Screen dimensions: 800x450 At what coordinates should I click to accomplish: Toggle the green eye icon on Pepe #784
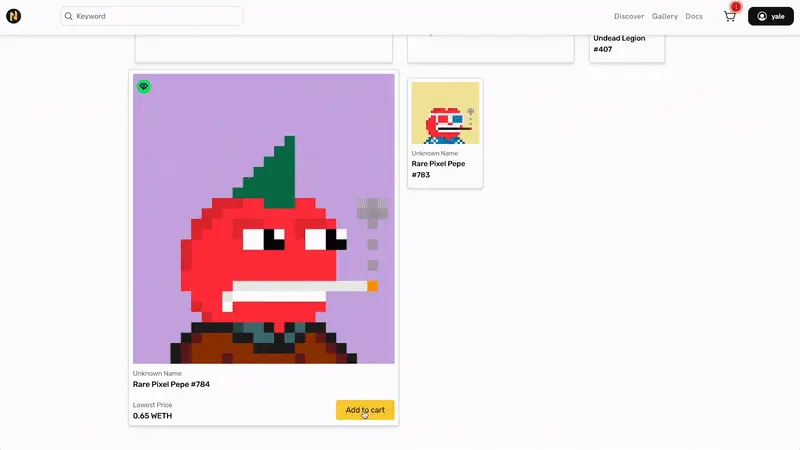(144, 87)
